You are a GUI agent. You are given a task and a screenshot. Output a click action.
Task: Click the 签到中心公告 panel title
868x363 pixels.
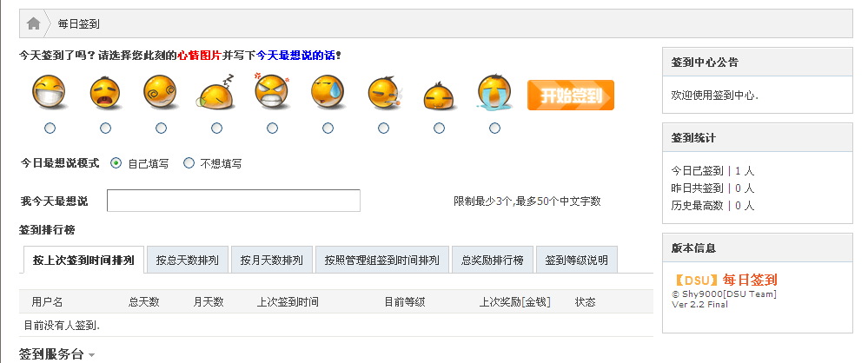click(705, 63)
